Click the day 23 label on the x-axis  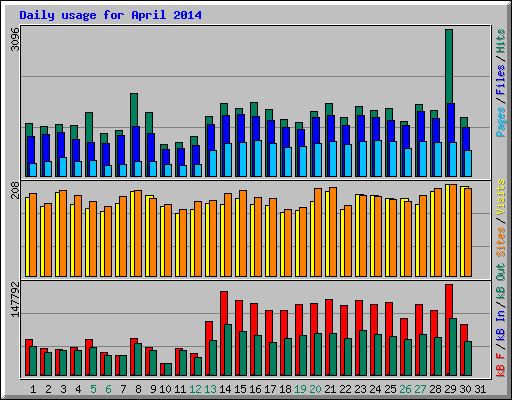pos(360,389)
